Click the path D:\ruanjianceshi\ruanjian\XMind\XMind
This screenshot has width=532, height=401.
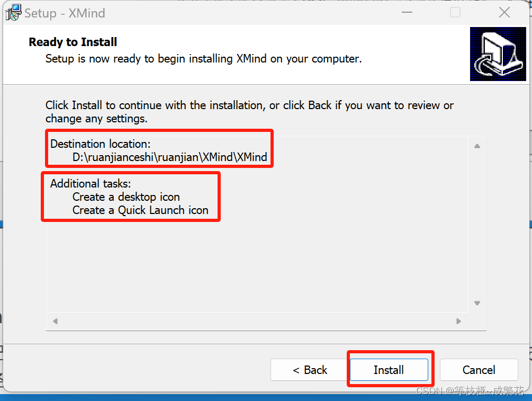click(x=169, y=157)
